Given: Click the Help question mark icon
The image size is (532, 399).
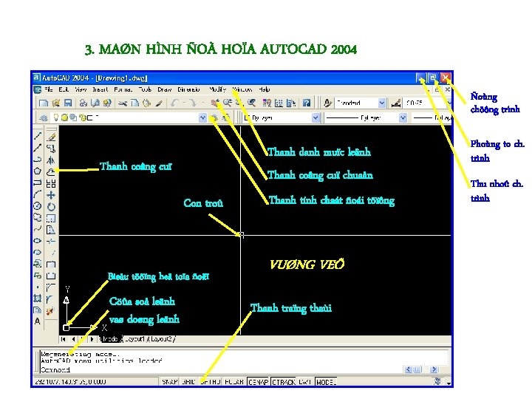Looking at the screenshot, I should 307,103.
